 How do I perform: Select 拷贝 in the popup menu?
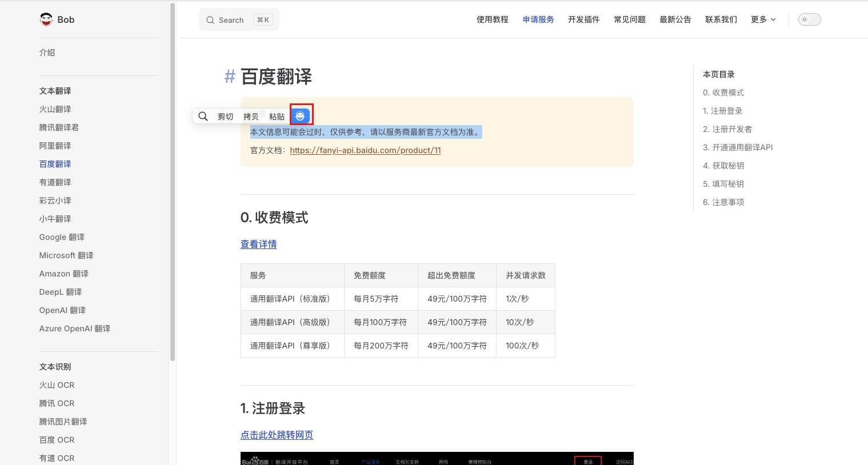point(251,117)
